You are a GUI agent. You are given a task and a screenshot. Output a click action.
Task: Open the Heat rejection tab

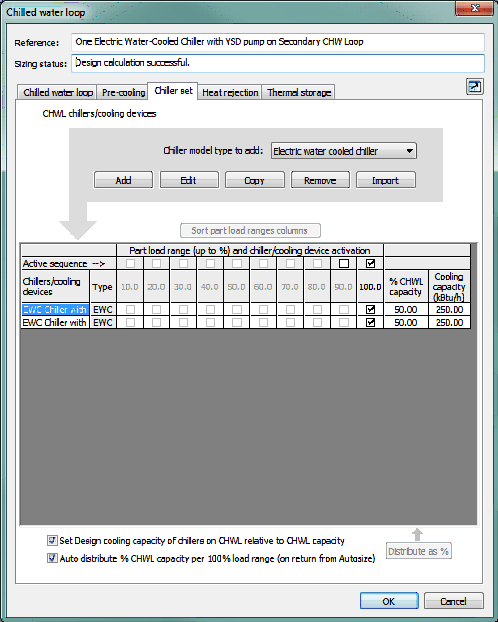point(230,92)
